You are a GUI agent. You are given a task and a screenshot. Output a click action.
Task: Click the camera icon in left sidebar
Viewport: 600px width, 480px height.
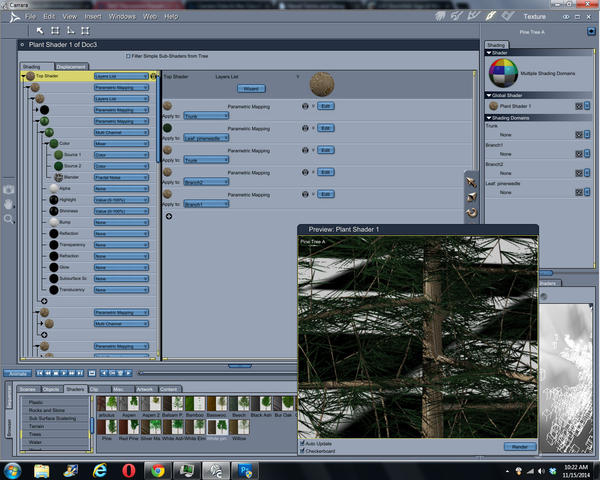9,189
